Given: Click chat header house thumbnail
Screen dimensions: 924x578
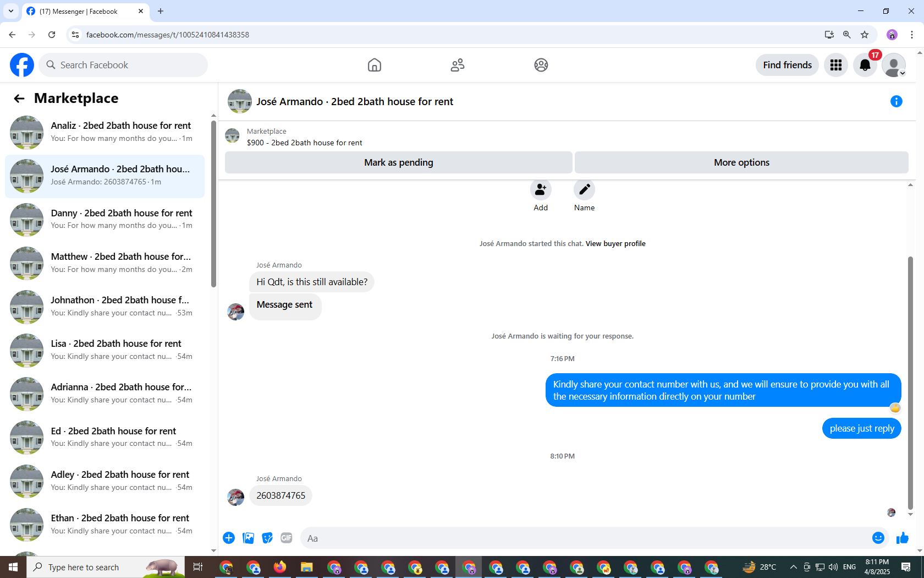Looking at the screenshot, I should tap(240, 101).
